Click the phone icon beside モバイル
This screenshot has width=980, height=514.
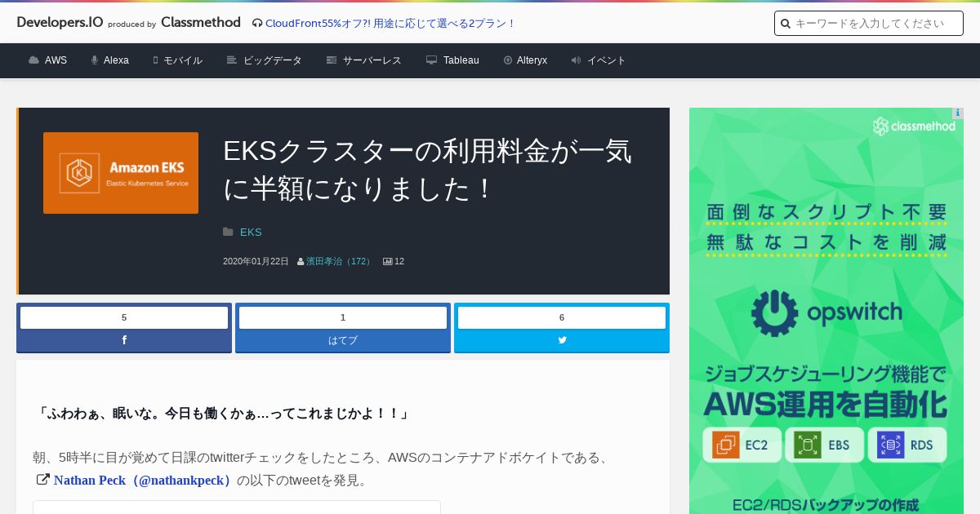tap(155, 60)
